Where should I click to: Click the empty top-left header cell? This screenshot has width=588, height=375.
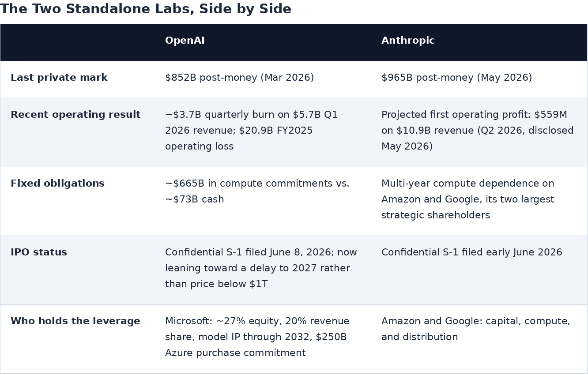pos(77,42)
